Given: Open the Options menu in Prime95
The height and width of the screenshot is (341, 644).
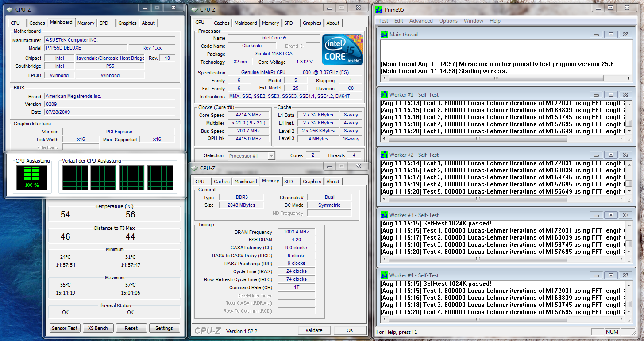Looking at the screenshot, I should coord(448,21).
